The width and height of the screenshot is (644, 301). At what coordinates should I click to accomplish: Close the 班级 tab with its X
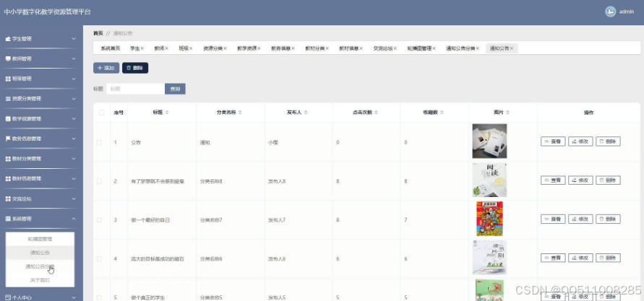191,48
